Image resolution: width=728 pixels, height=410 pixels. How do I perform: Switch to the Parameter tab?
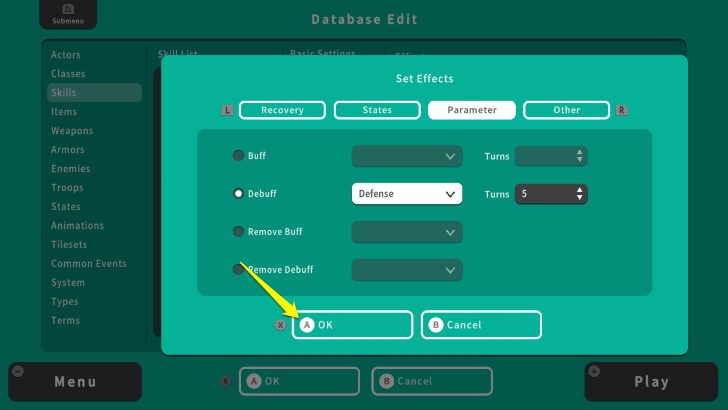pyautogui.click(x=472, y=110)
